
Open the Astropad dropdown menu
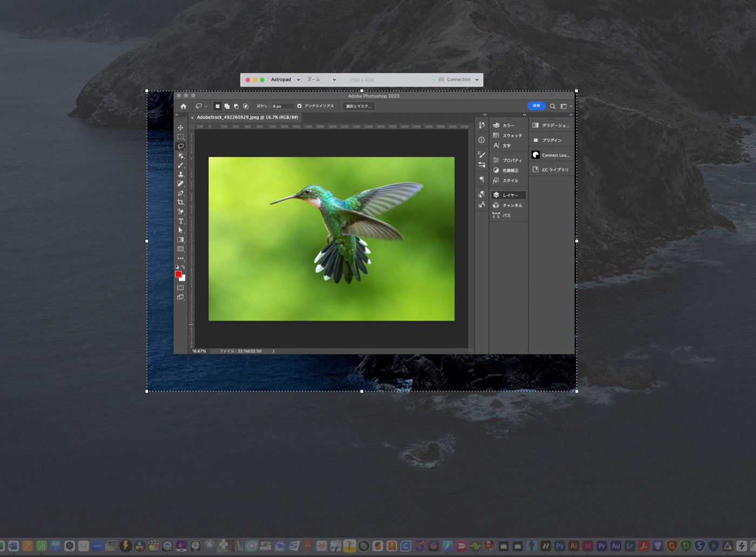tap(285, 79)
